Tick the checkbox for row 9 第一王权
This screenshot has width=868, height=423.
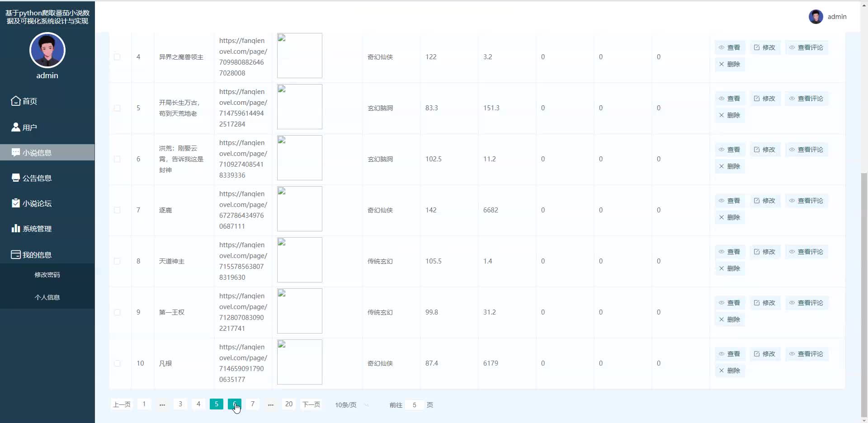(117, 312)
